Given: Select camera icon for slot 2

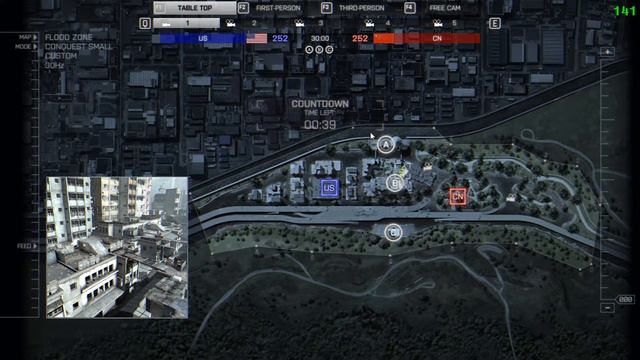Looking at the screenshot, I should (231, 23).
